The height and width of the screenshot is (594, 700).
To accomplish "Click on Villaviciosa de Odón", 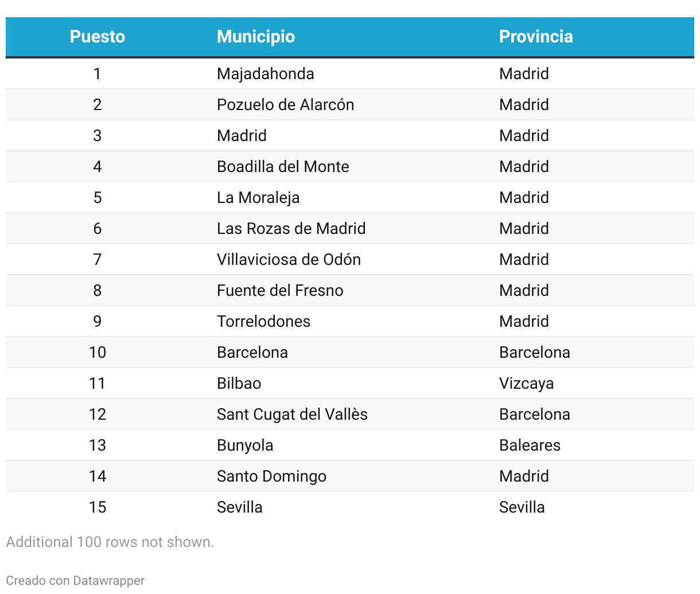I will point(289,259).
